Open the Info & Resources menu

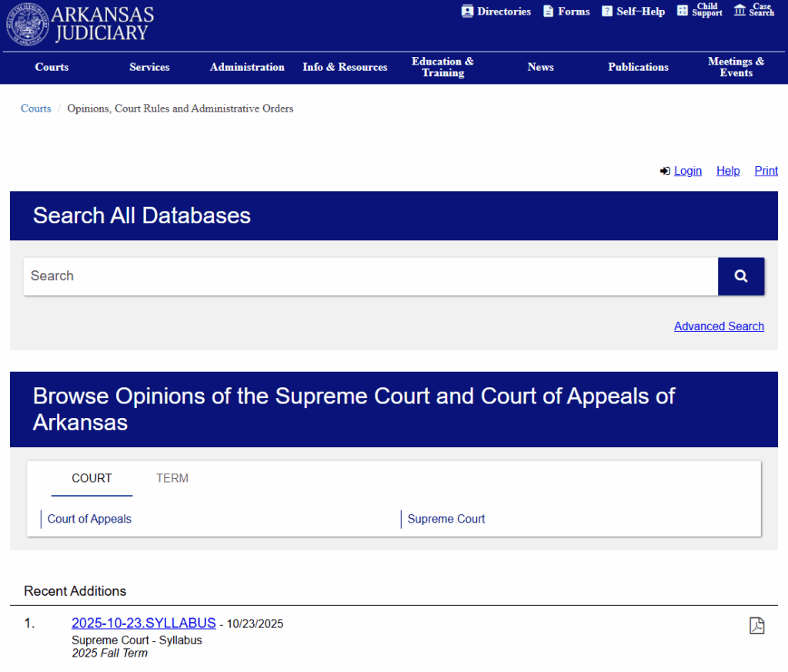coord(345,67)
